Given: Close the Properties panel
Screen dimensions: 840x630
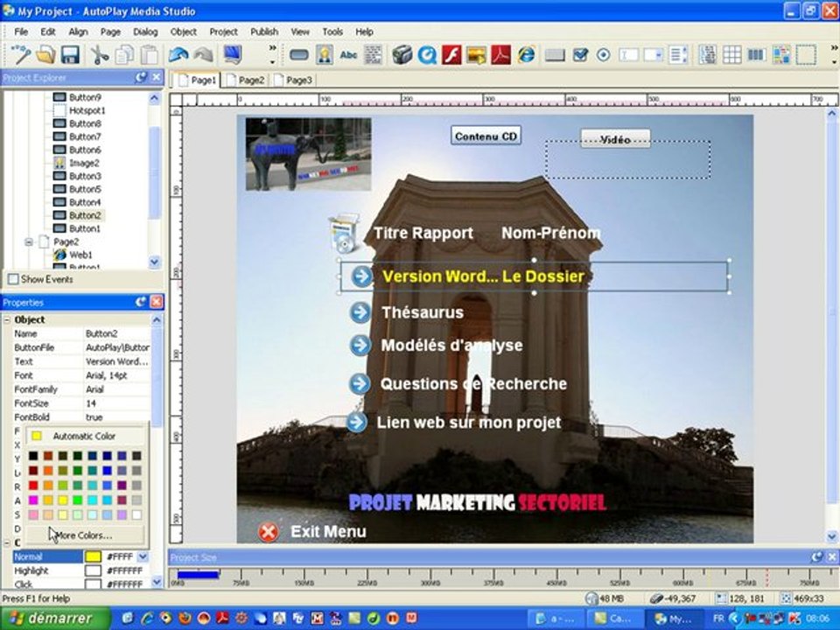Looking at the screenshot, I should click(157, 302).
